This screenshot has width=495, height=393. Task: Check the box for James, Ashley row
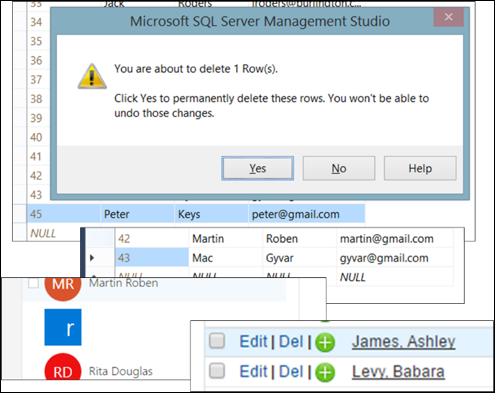217,341
